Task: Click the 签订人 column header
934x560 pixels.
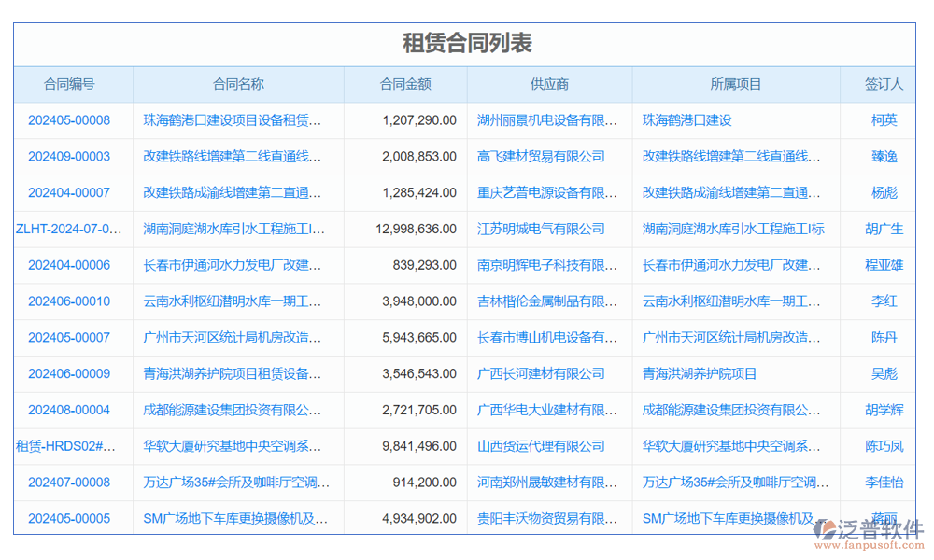Action: coord(884,85)
